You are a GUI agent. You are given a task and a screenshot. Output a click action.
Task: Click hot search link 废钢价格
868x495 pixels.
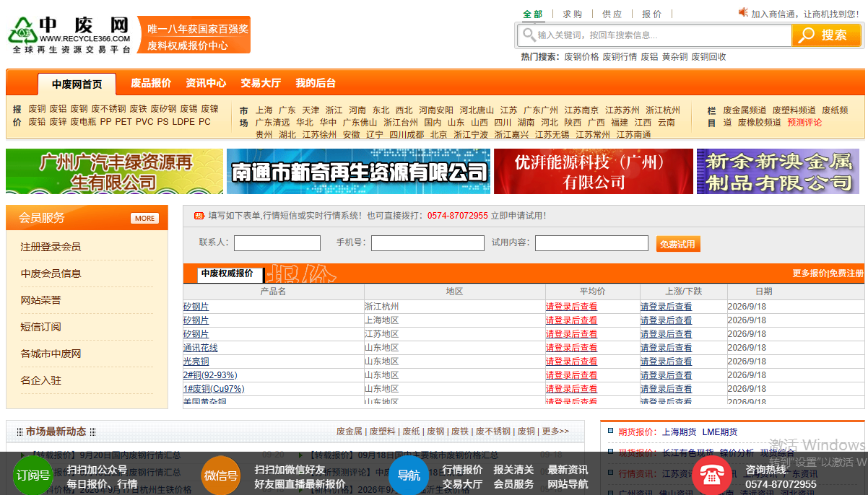[x=581, y=57]
